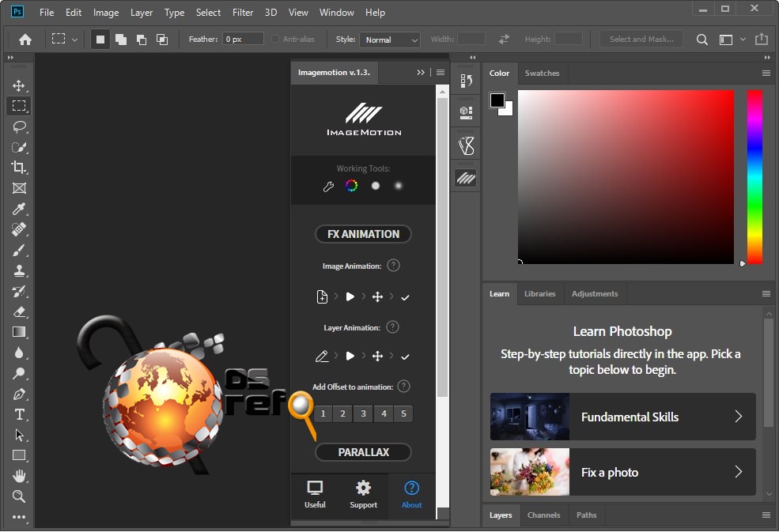Open the Color panel flyout menu
This screenshot has width=779, height=532.
[x=766, y=73]
